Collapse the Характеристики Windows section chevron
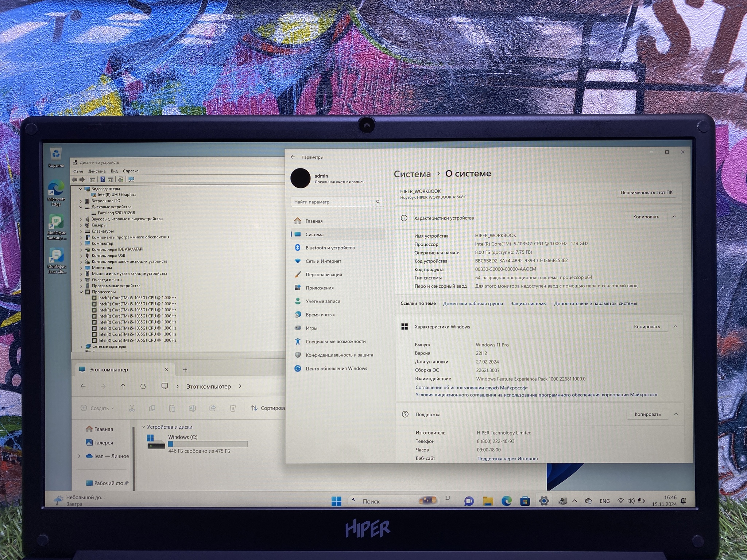This screenshot has width=747, height=560. pyautogui.click(x=675, y=327)
